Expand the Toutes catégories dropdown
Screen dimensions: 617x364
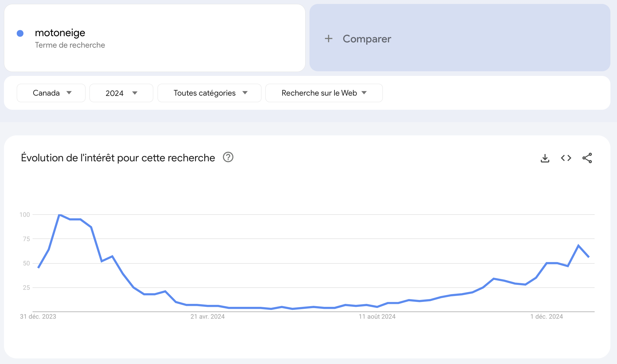(210, 93)
